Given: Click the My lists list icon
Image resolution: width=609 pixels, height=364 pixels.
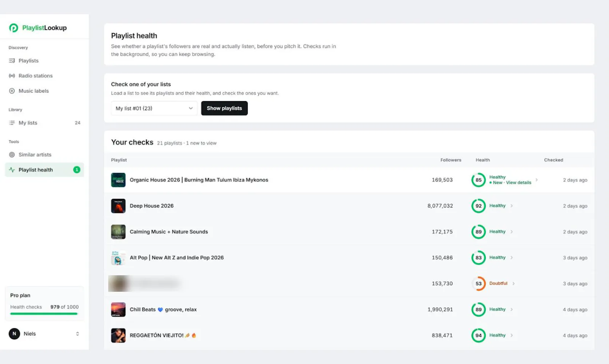Looking at the screenshot, I should pos(12,123).
